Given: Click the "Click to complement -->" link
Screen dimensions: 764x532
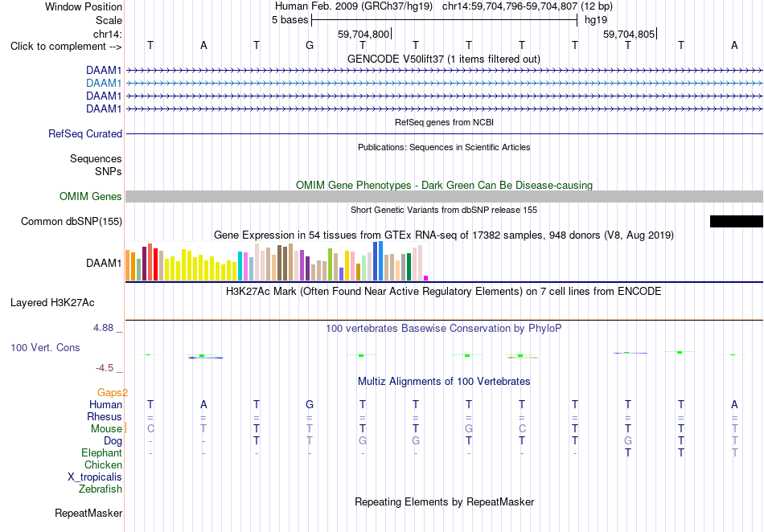Looking at the screenshot, I should click(x=66, y=47).
